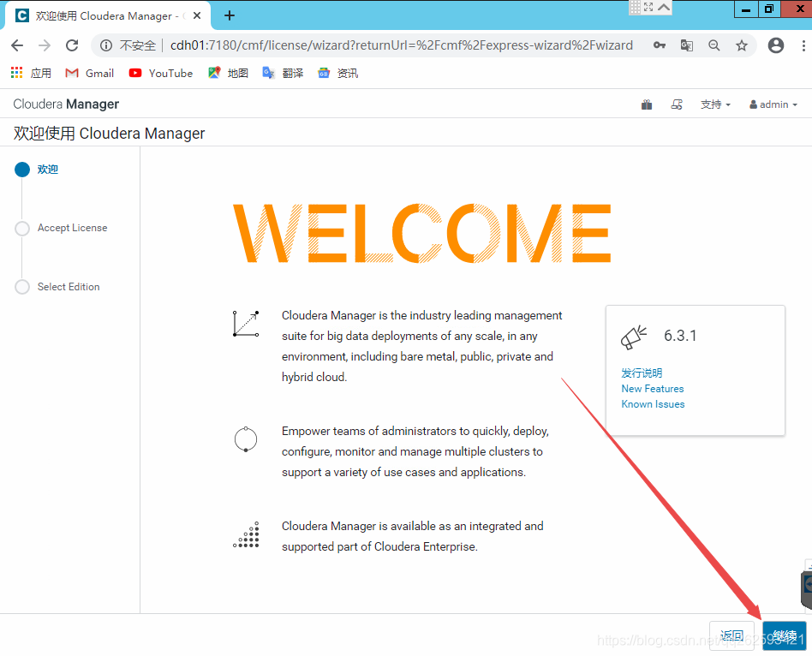Bookmark this page with the star icon
The image size is (812, 656).
point(742,45)
